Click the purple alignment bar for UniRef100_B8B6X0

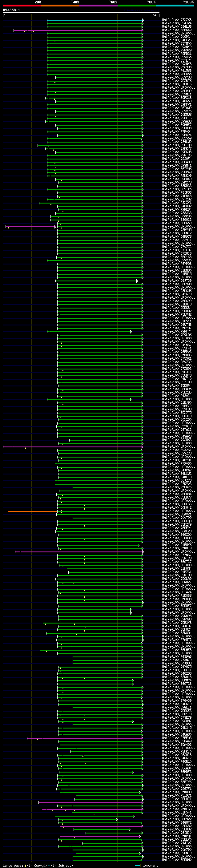tap(78, 30)
